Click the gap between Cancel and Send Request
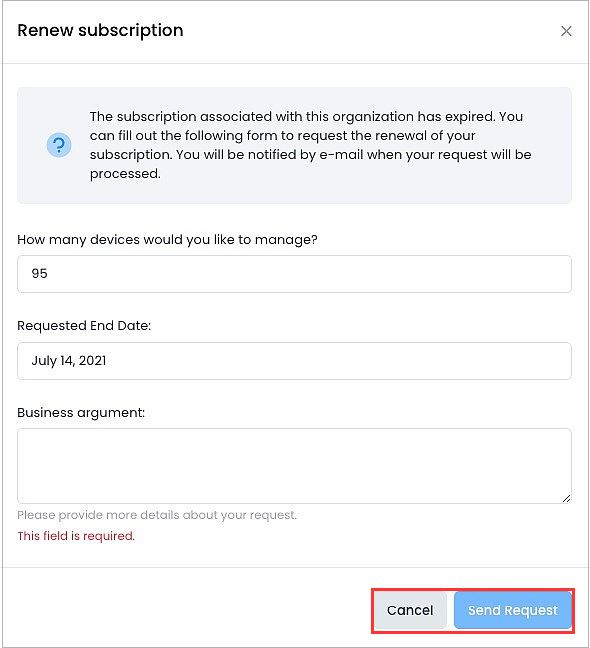 (x=450, y=610)
